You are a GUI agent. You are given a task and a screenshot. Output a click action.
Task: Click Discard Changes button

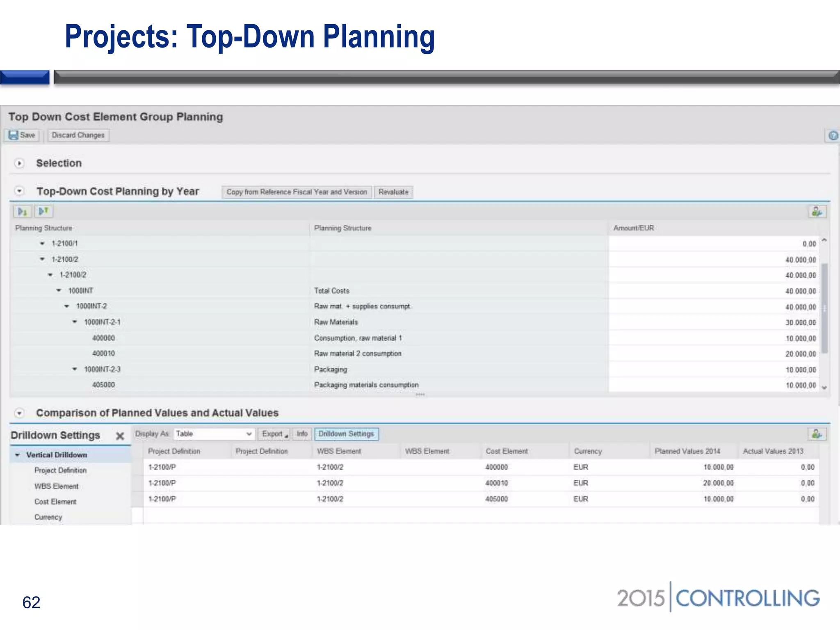click(x=78, y=135)
